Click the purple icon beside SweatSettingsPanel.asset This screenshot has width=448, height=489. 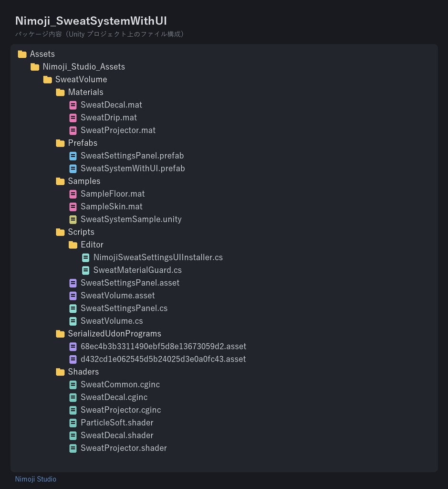[x=73, y=283]
